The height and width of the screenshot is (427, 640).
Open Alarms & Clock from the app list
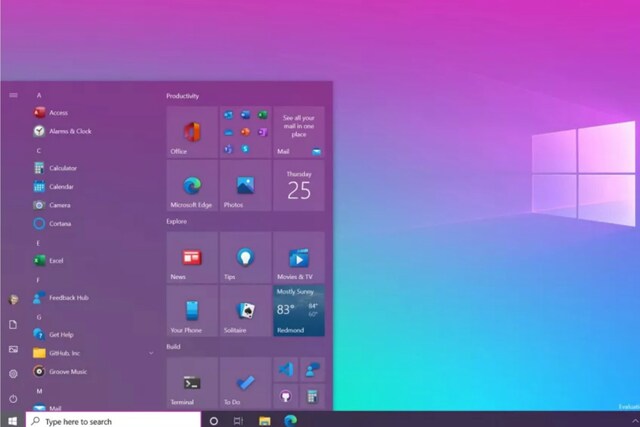[94, 131]
